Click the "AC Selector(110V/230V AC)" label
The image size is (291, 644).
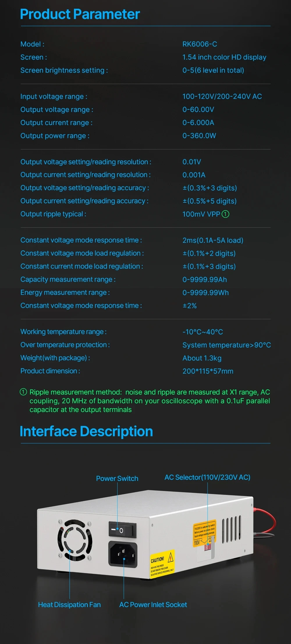coord(207,477)
